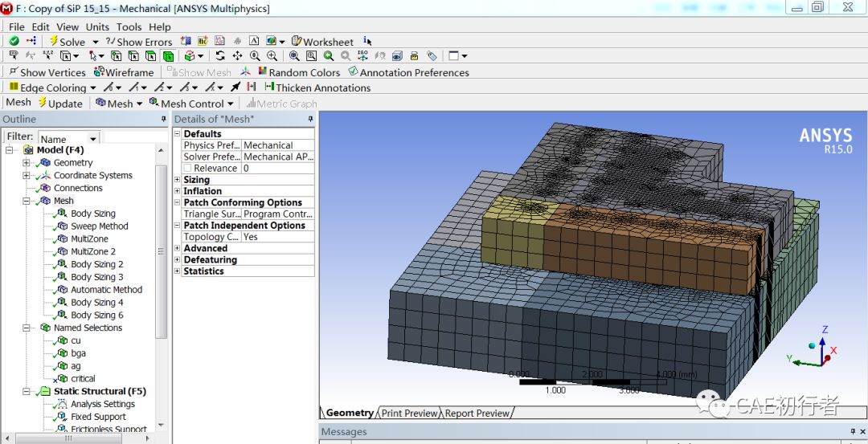
Task: Click the red X axis on triad
Action: 826,359
